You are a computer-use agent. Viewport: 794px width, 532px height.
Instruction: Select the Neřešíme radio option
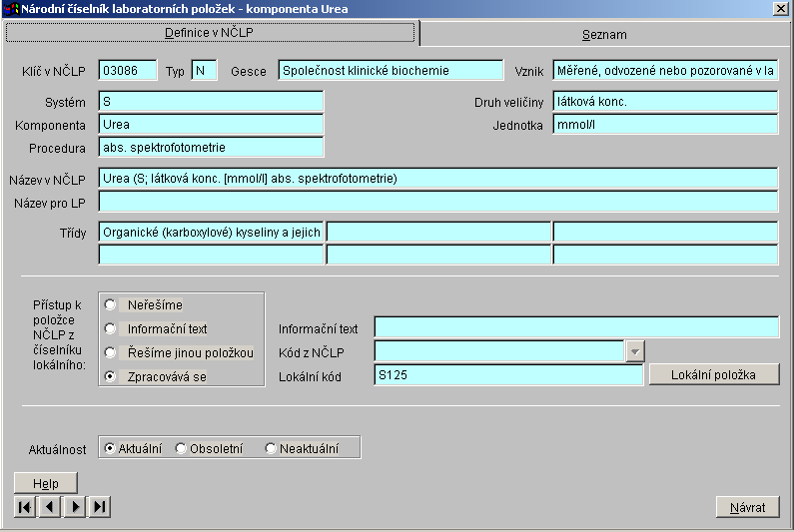pyautogui.click(x=110, y=304)
